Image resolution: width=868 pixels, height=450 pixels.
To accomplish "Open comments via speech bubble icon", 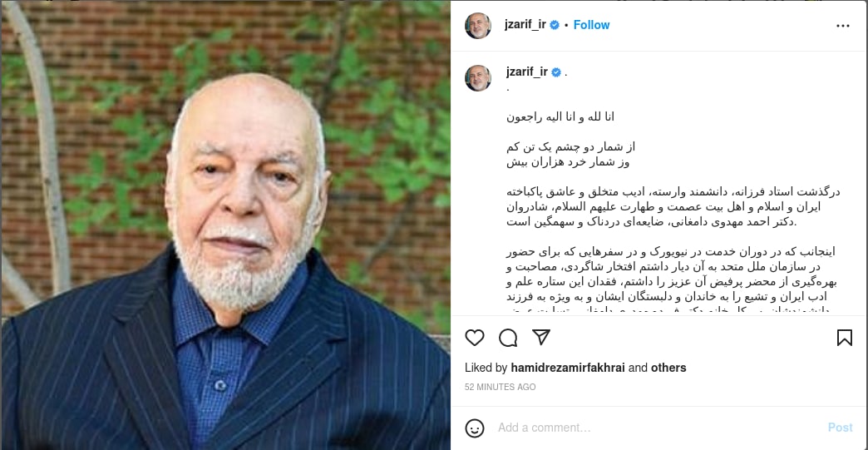I will [x=508, y=338].
